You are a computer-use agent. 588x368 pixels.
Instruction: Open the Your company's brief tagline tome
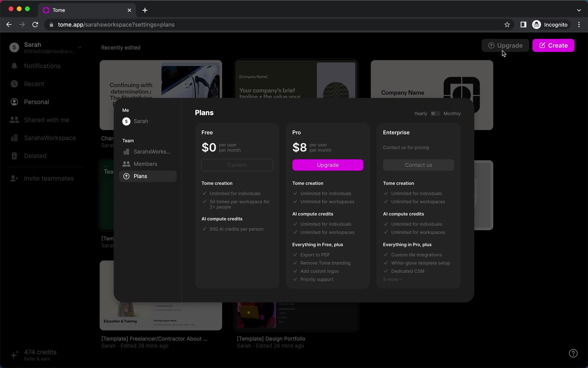point(296,79)
